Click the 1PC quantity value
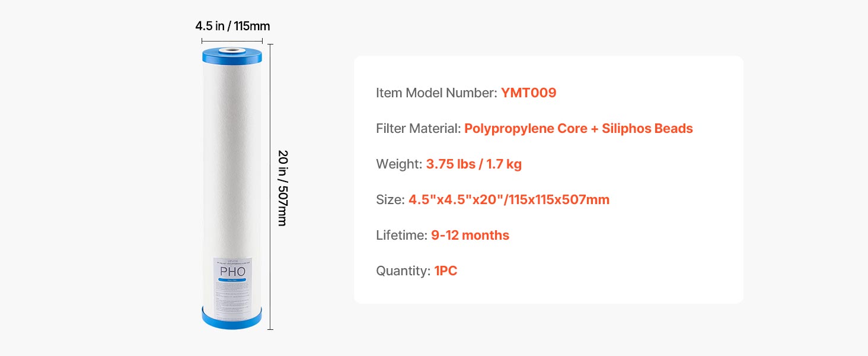The width and height of the screenshot is (868, 356). 446,271
